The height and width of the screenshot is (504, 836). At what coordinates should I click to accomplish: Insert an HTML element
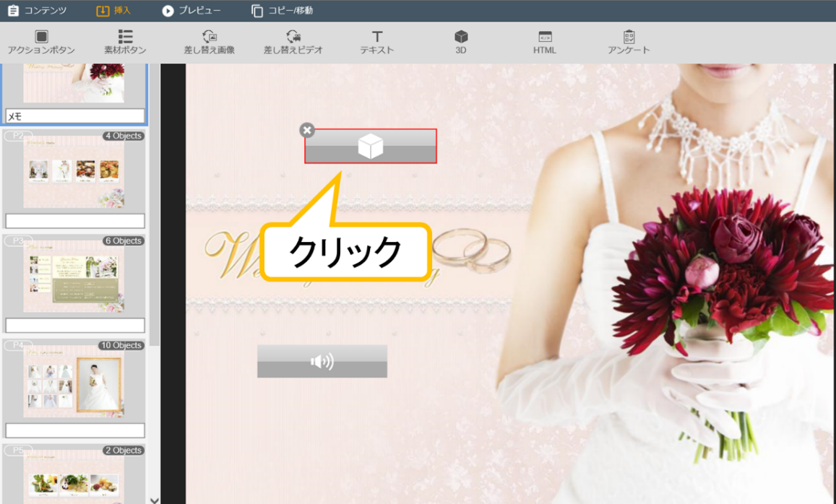click(544, 42)
